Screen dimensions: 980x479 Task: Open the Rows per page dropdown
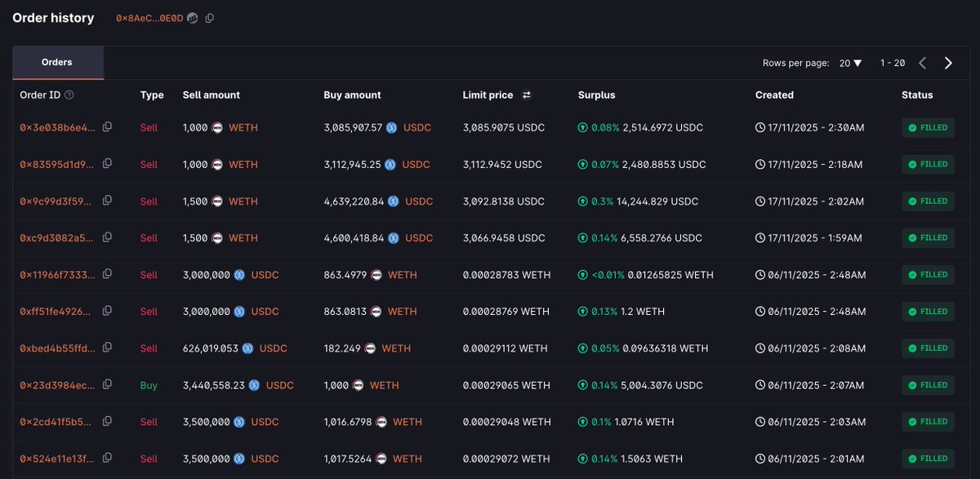[850, 63]
